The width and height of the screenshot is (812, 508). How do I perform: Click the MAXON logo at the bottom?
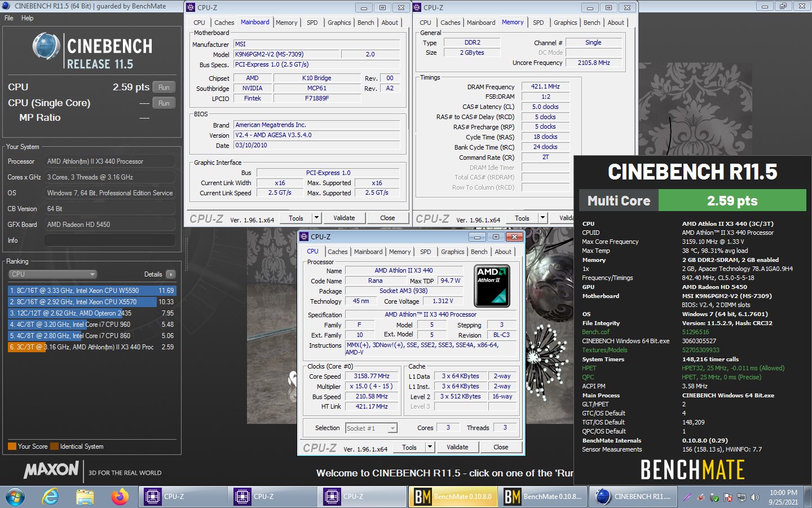51,470
